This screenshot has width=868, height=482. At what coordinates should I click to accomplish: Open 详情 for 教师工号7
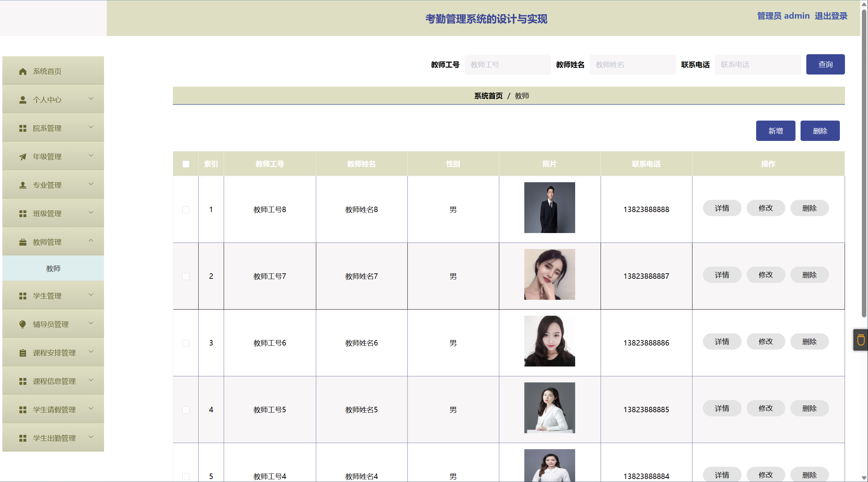(722, 275)
